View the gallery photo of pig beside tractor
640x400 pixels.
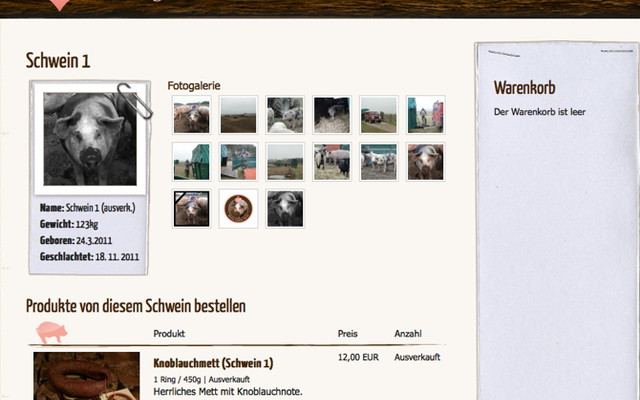pos(285,115)
